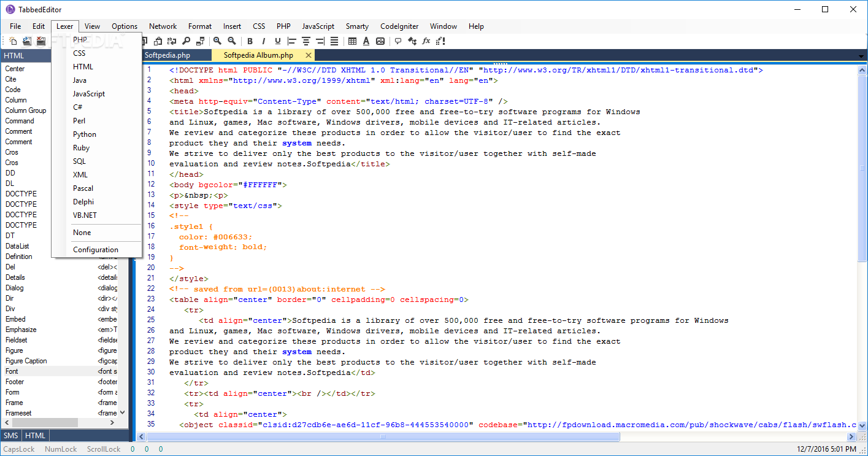Pick Ruby lexer option
868x456 pixels.
point(98,148)
